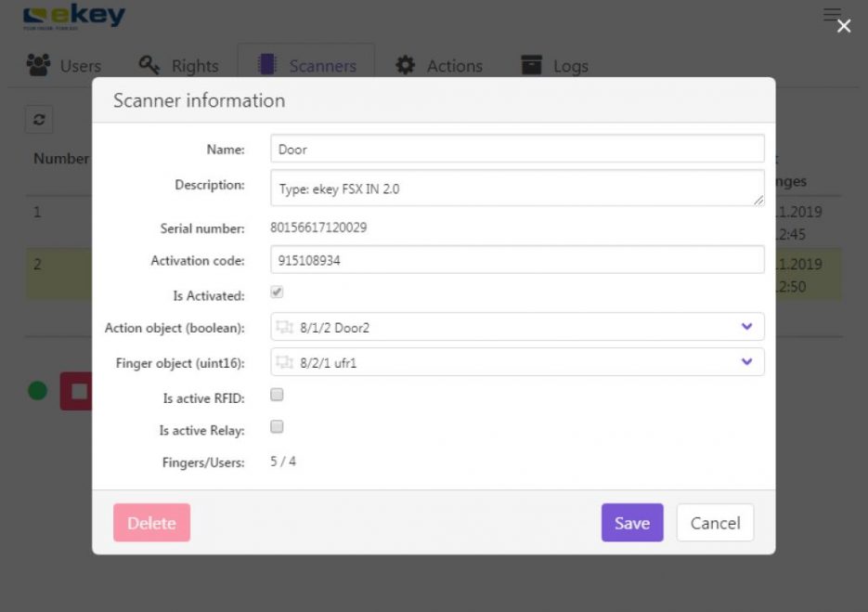868x612 pixels.
Task: Click the Action object device icon
Action: (x=284, y=327)
